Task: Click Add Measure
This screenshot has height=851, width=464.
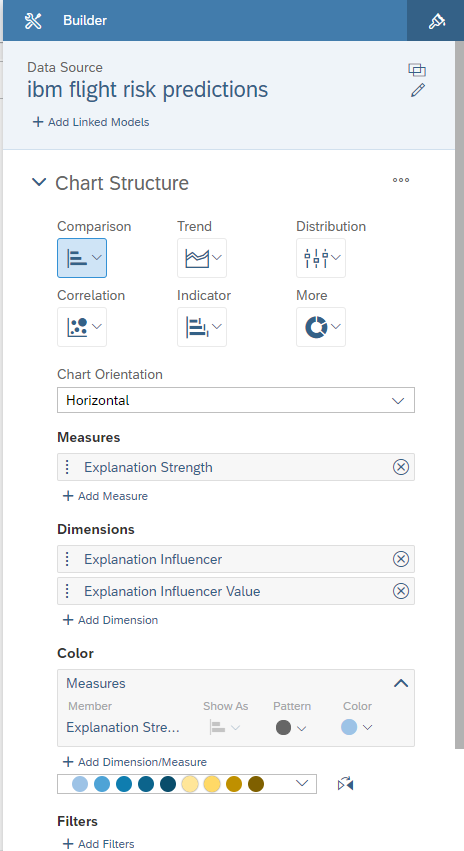Action: (x=106, y=496)
